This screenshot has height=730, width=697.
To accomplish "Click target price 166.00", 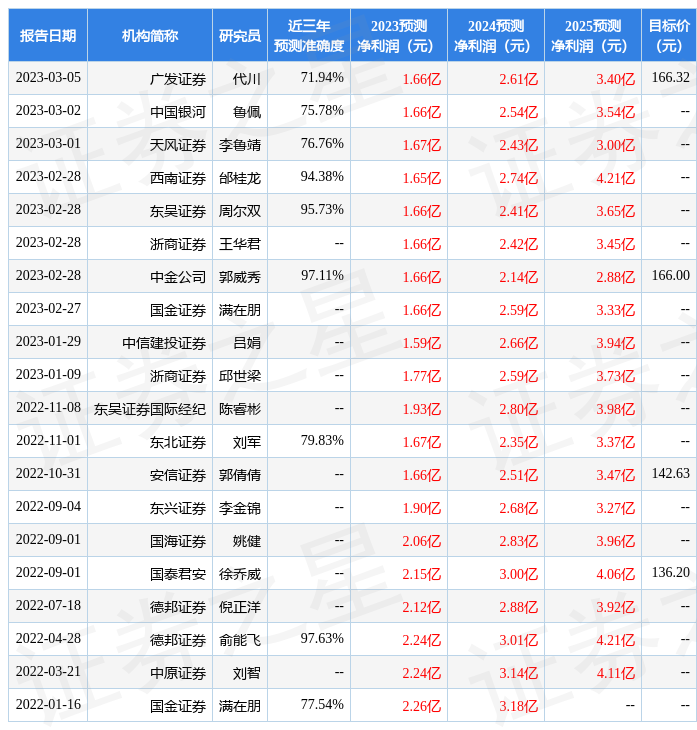I will click(x=670, y=276).
